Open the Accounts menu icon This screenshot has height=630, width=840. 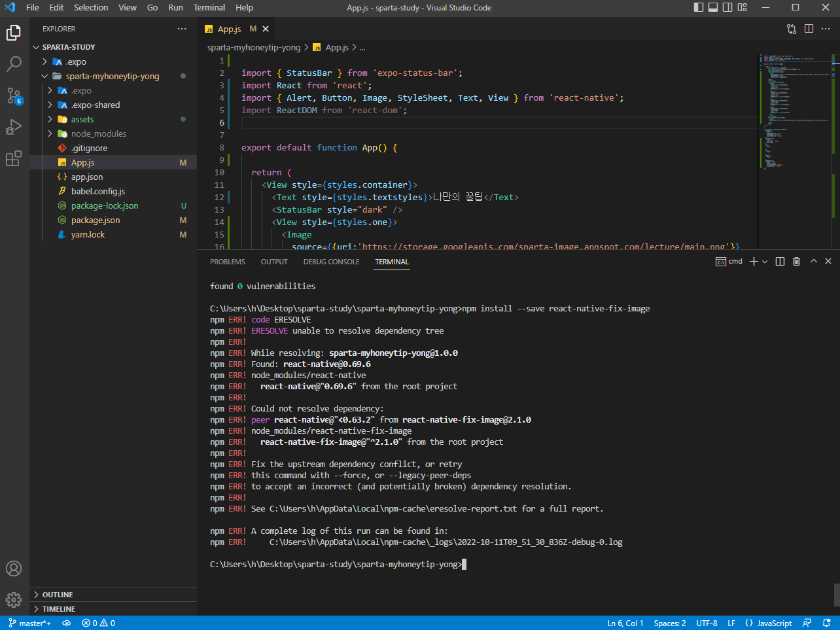click(x=14, y=569)
